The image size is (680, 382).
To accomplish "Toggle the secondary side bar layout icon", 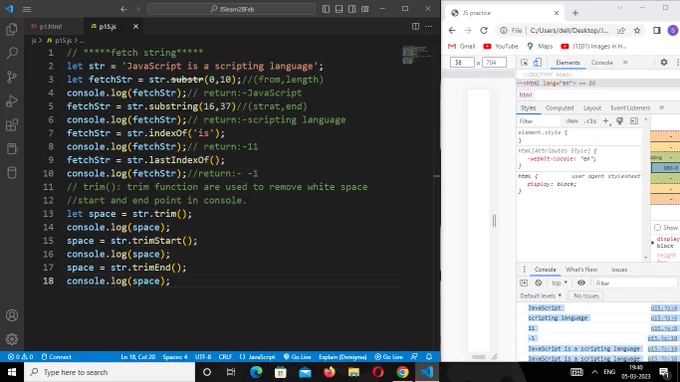I will 352,9.
